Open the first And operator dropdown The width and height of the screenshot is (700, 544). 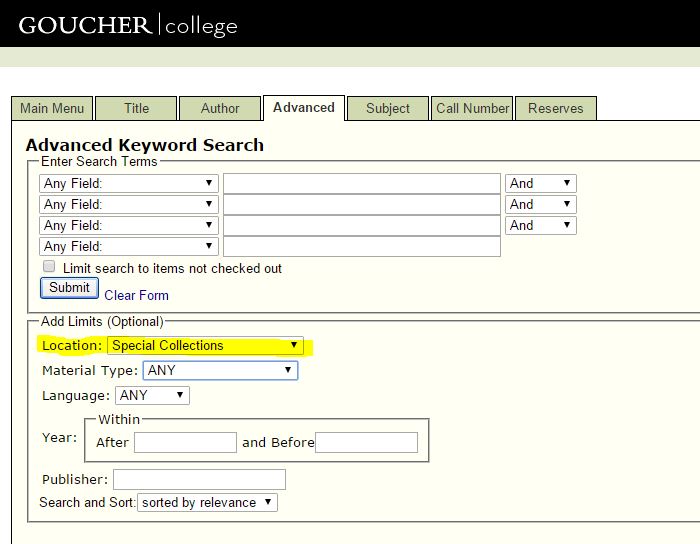click(x=540, y=183)
